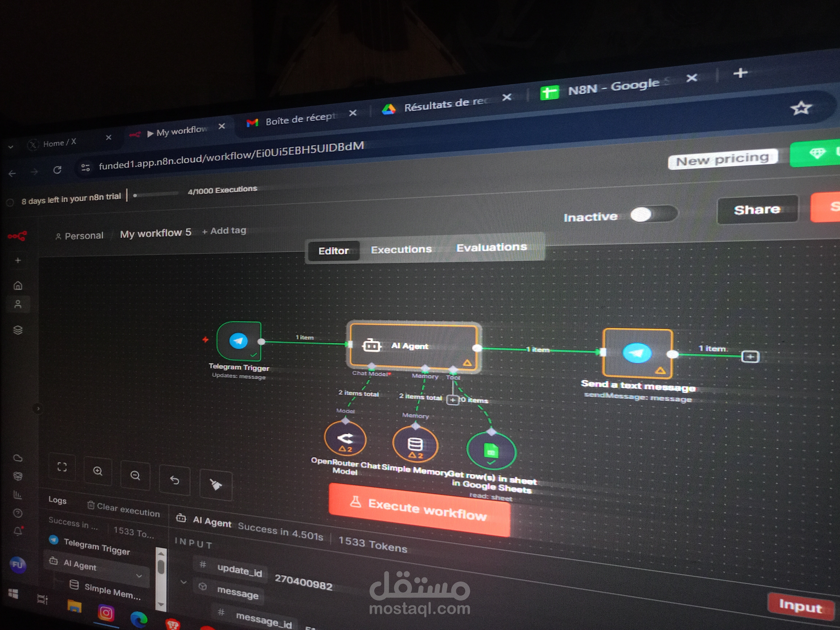Select the Telegram Trigger node
This screenshot has height=630, width=840.
click(x=239, y=341)
